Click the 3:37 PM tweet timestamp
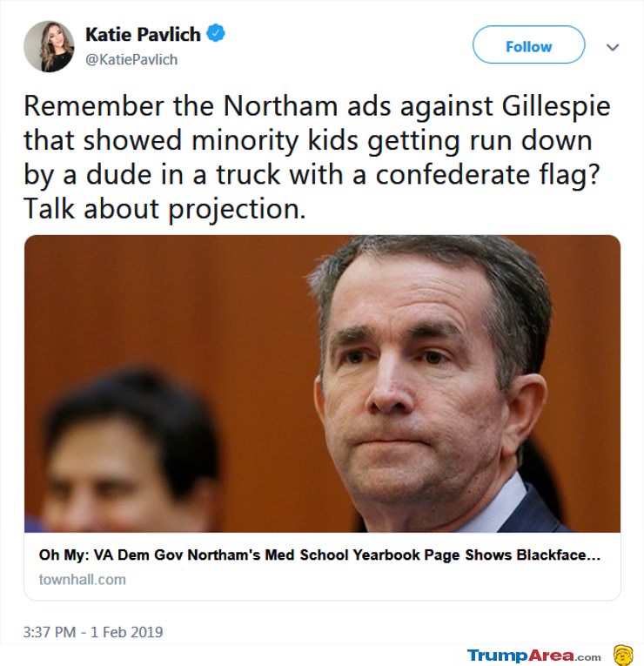 pos(50,632)
